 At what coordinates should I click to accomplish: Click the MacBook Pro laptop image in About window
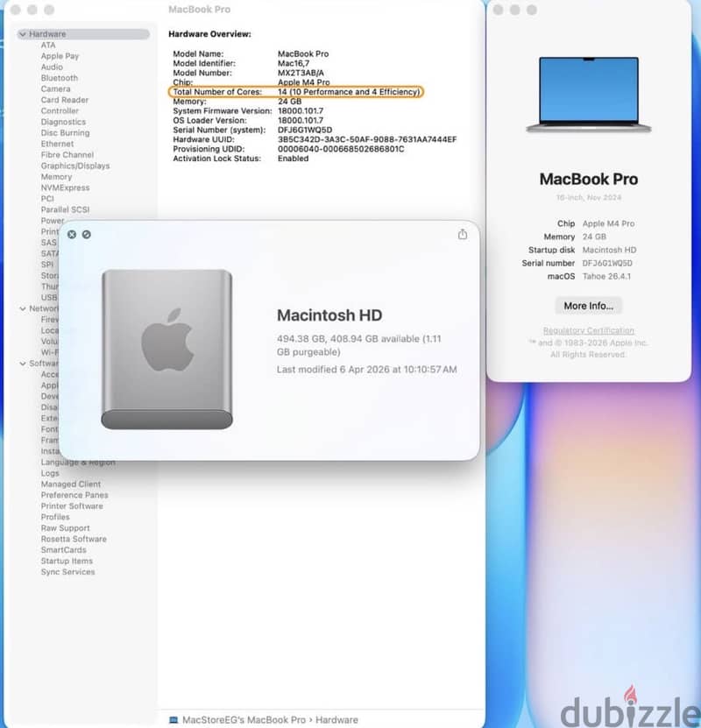589,95
